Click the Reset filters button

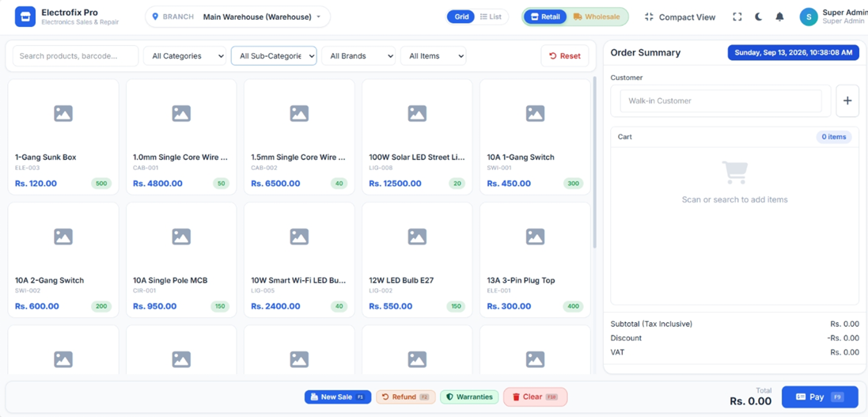565,56
